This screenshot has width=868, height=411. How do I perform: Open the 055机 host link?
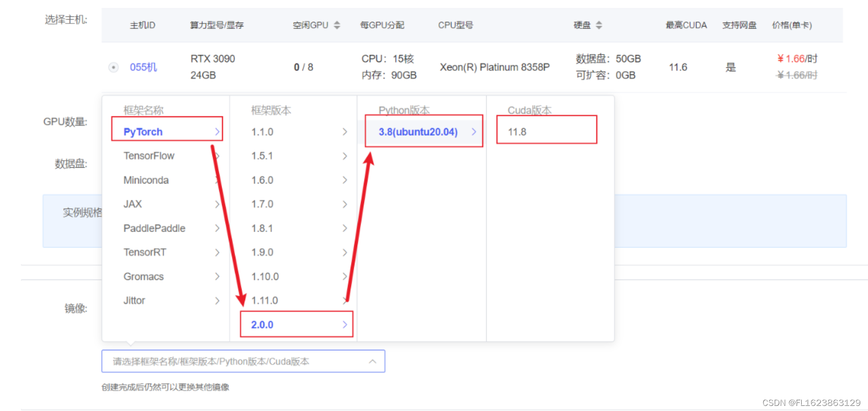[143, 67]
